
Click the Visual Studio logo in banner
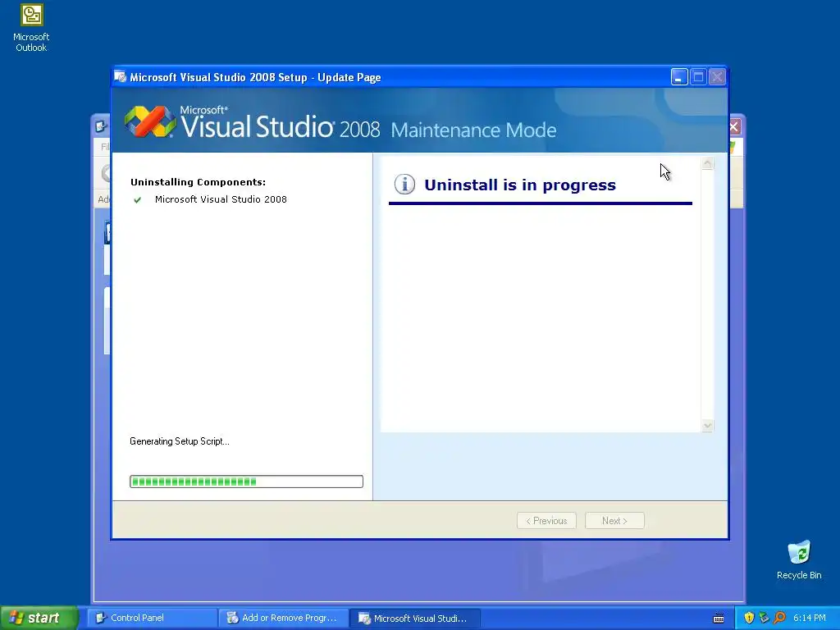(150, 121)
